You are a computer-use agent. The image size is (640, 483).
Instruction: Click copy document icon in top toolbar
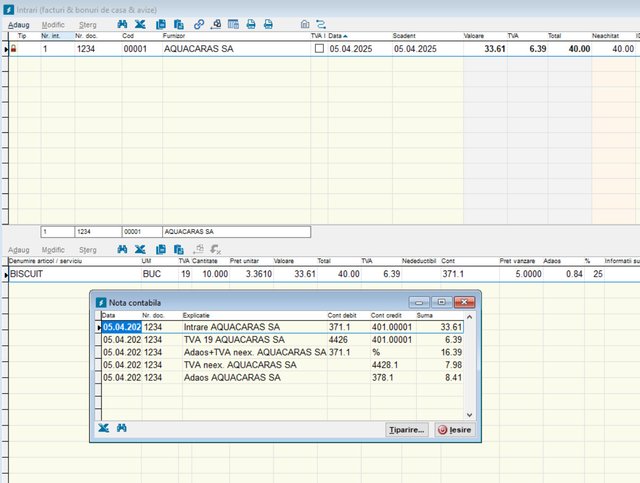pyautogui.click(x=161, y=24)
